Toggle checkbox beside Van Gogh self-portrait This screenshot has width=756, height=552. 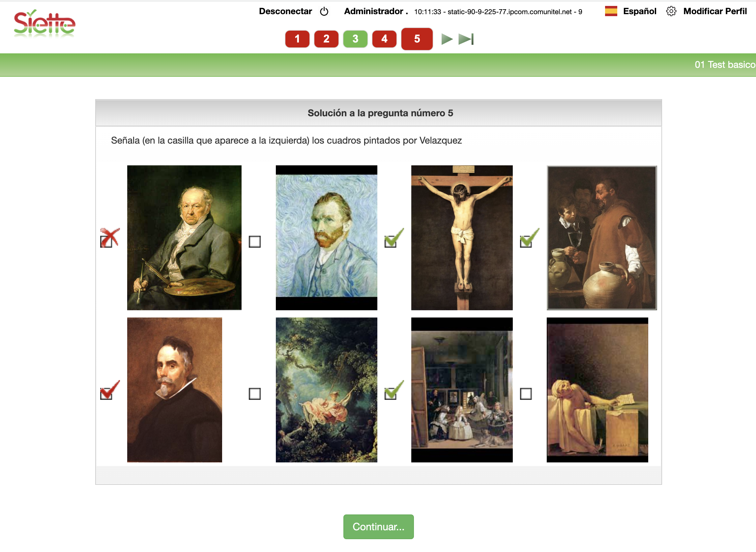click(255, 242)
